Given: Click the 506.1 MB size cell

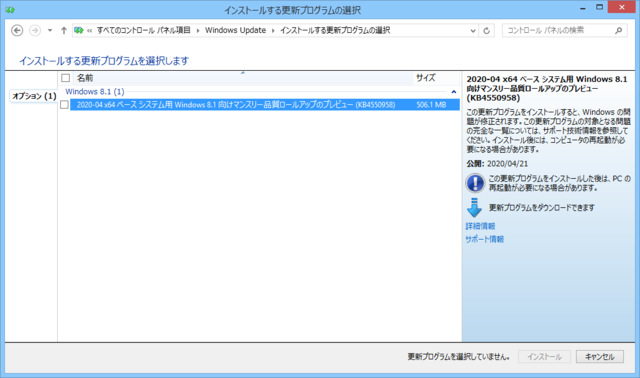Looking at the screenshot, I should (x=431, y=105).
